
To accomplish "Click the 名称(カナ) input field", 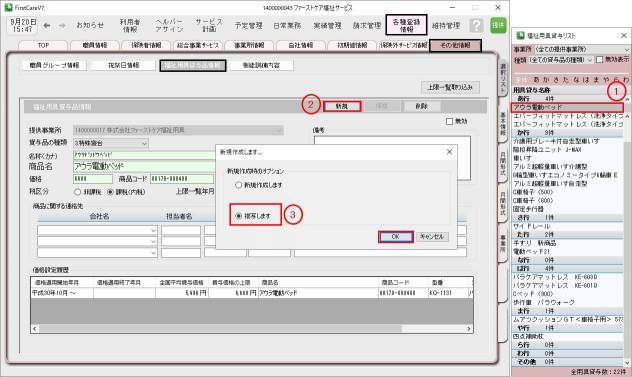I will 144,155.
